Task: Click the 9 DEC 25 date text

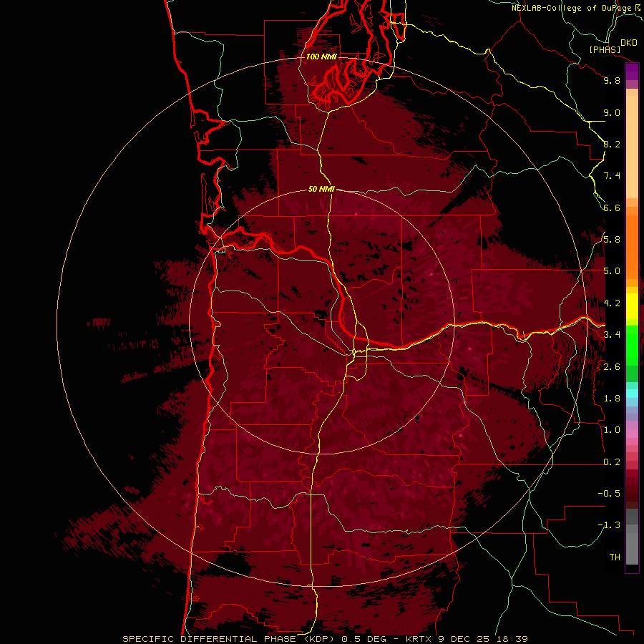Action: click(x=465, y=639)
